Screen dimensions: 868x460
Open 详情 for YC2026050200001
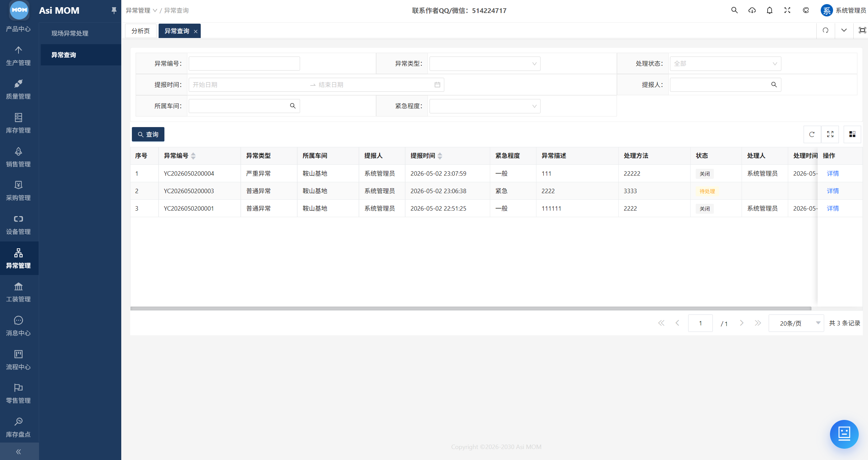(x=833, y=208)
